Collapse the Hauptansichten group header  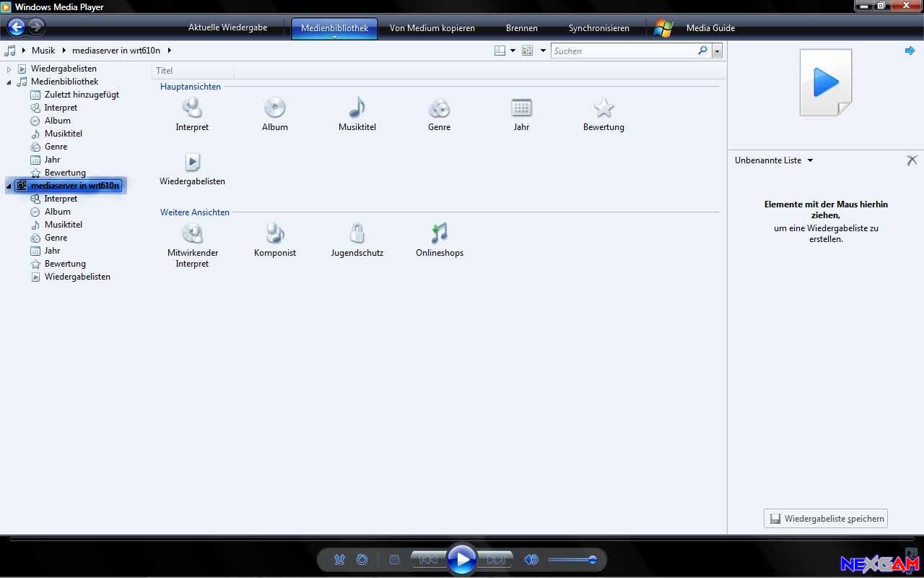(191, 87)
